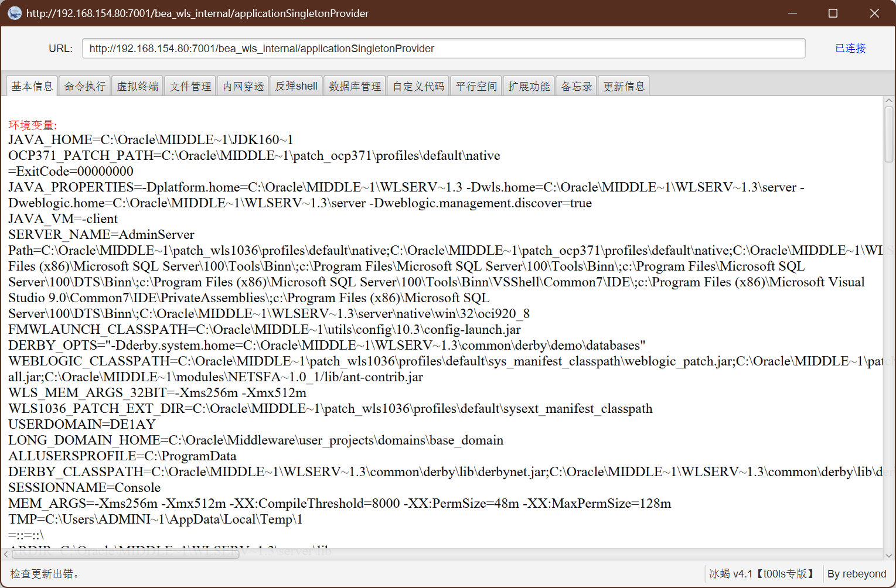Viewport: 896px width, 588px height.
Task: Open the 反弹shell tab
Action: [x=296, y=86]
